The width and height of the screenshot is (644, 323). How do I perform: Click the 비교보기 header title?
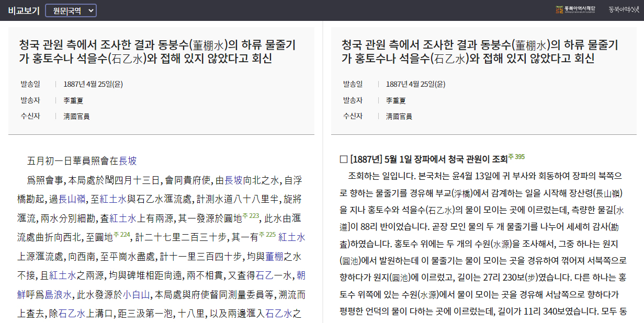24,10
